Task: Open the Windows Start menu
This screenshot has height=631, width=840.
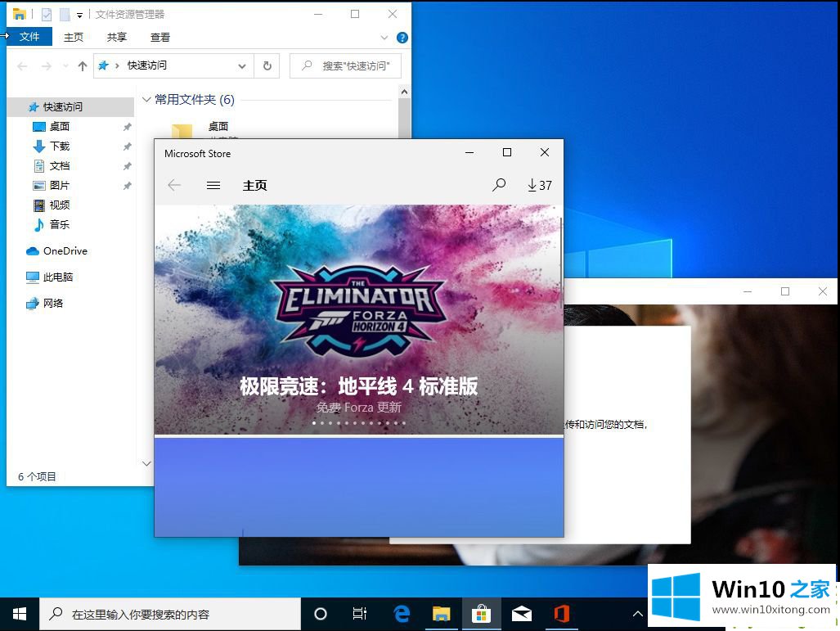Action: tap(20, 614)
